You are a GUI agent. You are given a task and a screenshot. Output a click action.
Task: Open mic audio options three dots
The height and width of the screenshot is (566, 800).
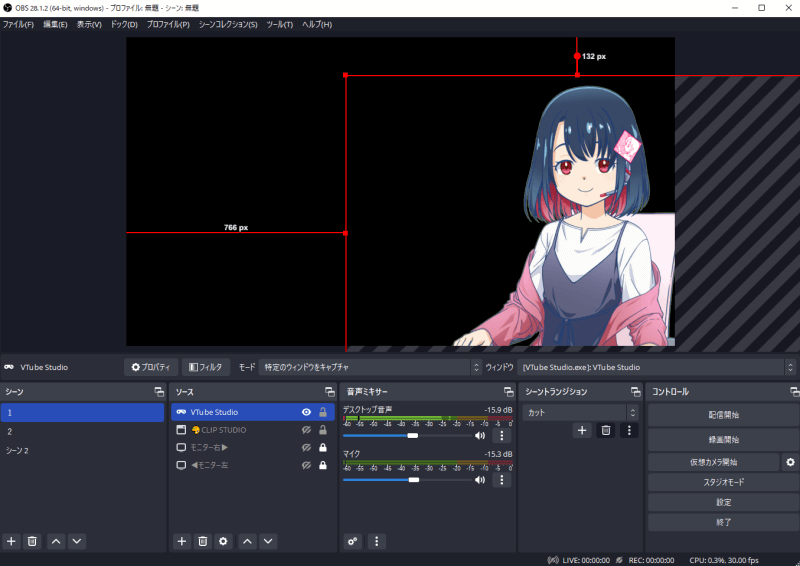point(502,480)
